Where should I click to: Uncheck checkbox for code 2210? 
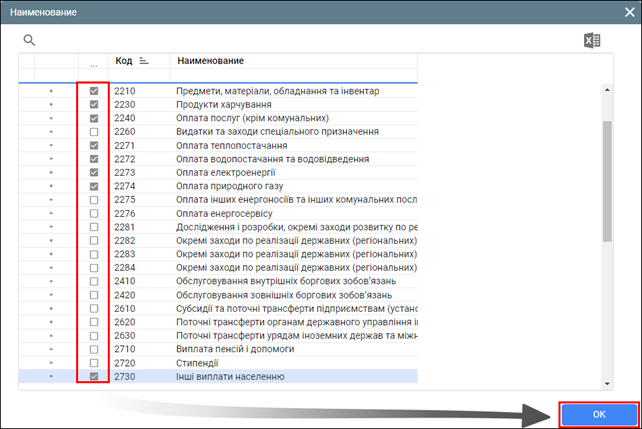click(93, 91)
